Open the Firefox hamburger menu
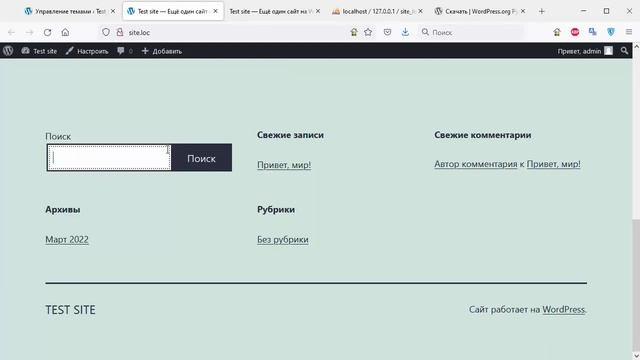This screenshot has width=640, height=360. pos(629,32)
